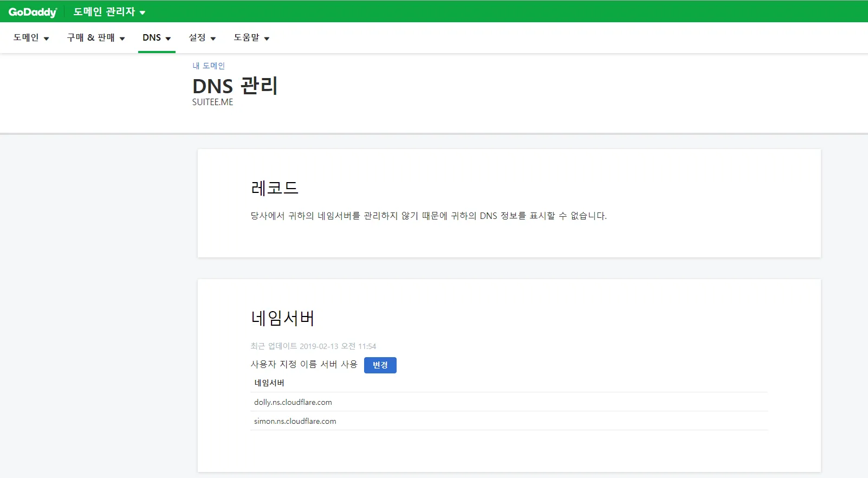868x478 pixels.
Task: Select the active DNS tab
Action: pos(152,37)
